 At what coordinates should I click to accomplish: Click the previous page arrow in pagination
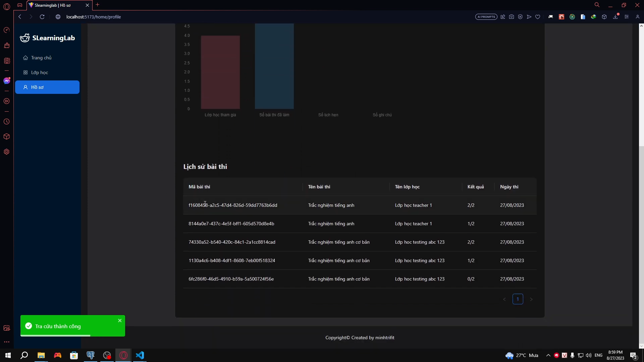pos(504,299)
